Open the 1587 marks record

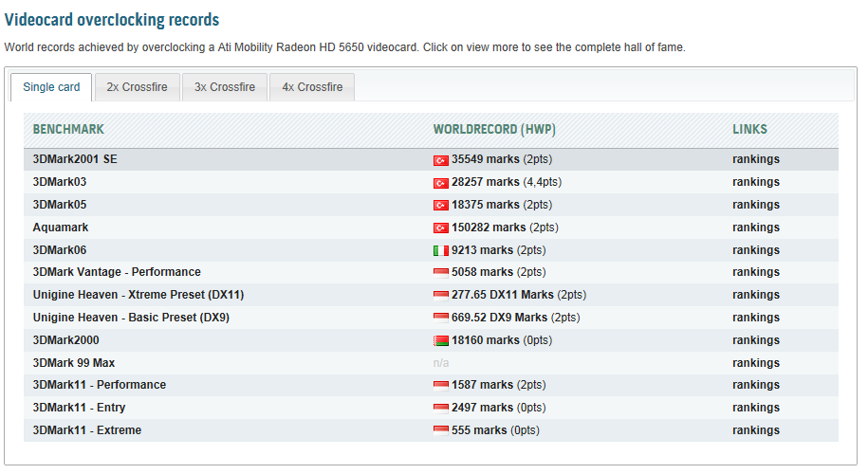click(482, 385)
